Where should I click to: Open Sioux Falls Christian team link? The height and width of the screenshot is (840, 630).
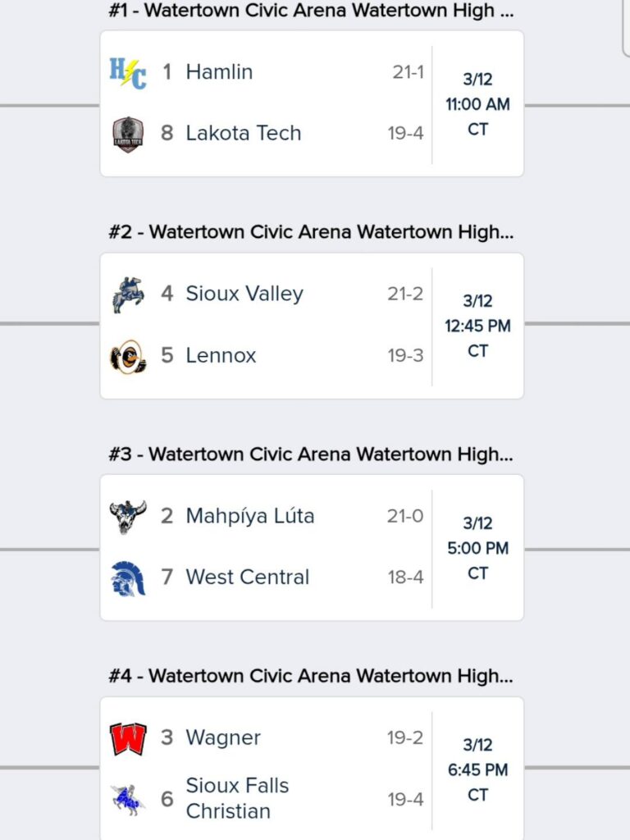point(237,798)
